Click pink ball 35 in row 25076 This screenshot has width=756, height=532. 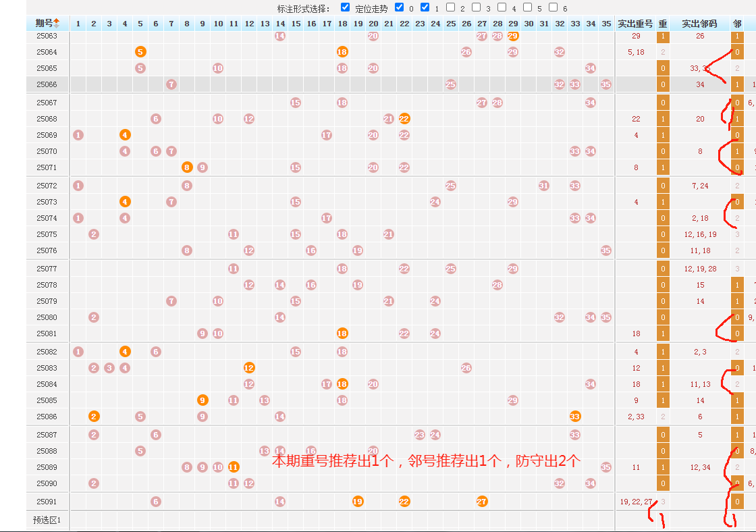pyautogui.click(x=606, y=250)
